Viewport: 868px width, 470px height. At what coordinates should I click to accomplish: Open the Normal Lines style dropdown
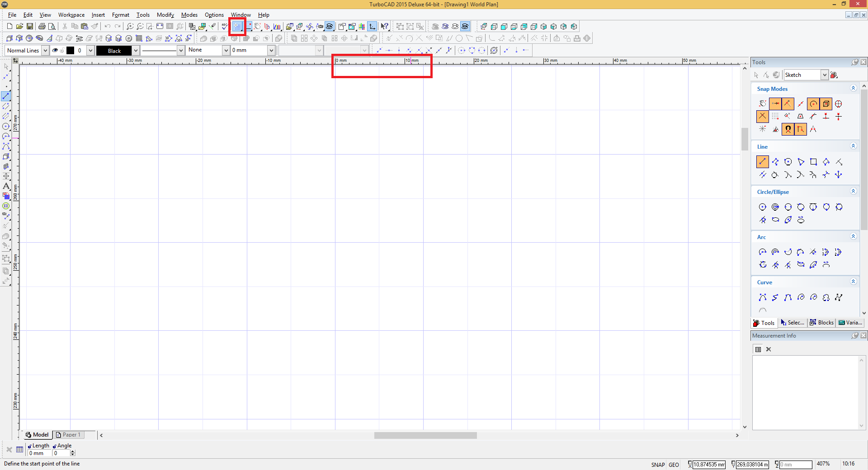(x=45, y=51)
